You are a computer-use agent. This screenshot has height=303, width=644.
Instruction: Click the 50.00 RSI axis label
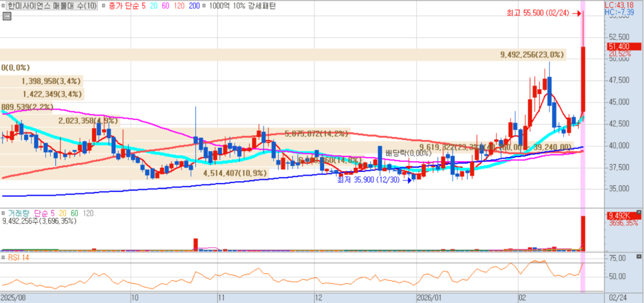617,276
